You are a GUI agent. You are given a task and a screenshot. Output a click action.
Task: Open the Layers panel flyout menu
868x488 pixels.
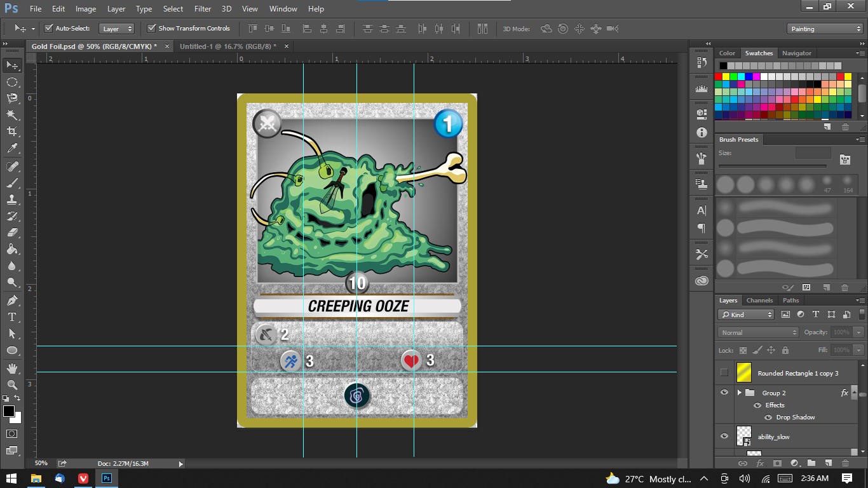pyautogui.click(x=860, y=301)
